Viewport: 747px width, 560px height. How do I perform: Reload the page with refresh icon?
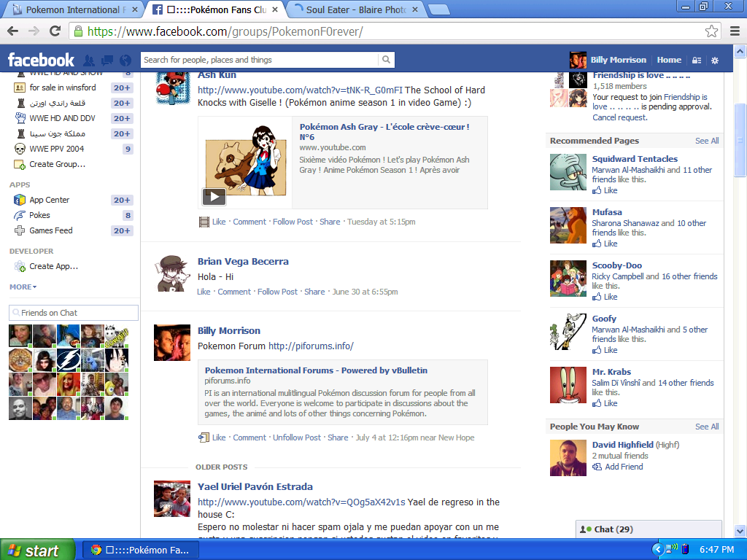(55, 31)
